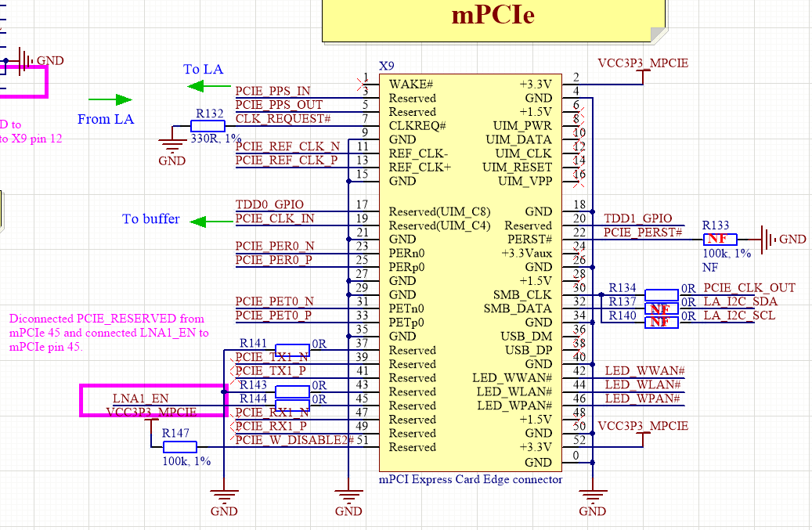The height and width of the screenshot is (530, 812).
Task: Select the green arrow beside To buffer
Action: [211, 222]
